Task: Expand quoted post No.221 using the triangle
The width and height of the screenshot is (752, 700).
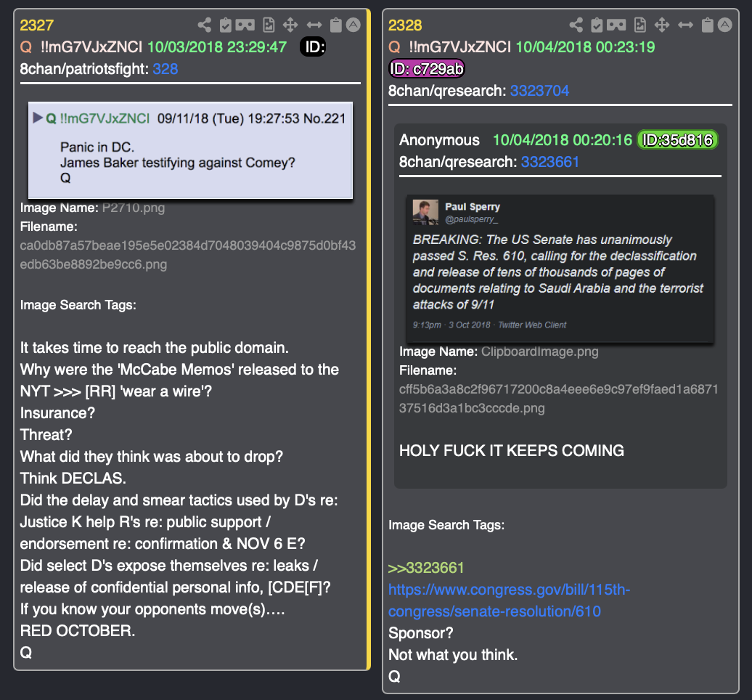Action: pos(38,118)
